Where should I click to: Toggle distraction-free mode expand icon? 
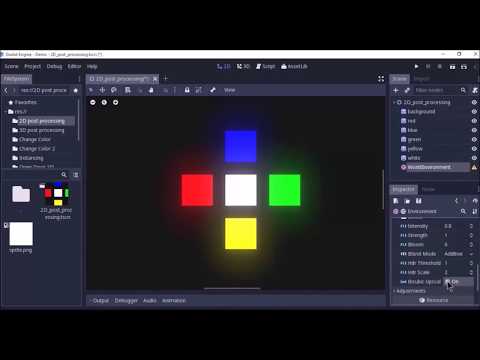(x=381, y=79)
